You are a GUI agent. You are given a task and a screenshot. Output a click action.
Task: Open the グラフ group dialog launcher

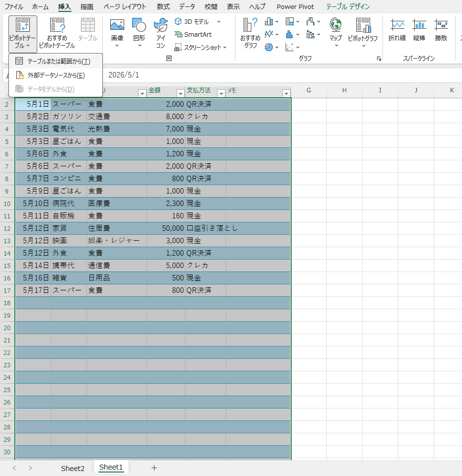click(379, 59)
